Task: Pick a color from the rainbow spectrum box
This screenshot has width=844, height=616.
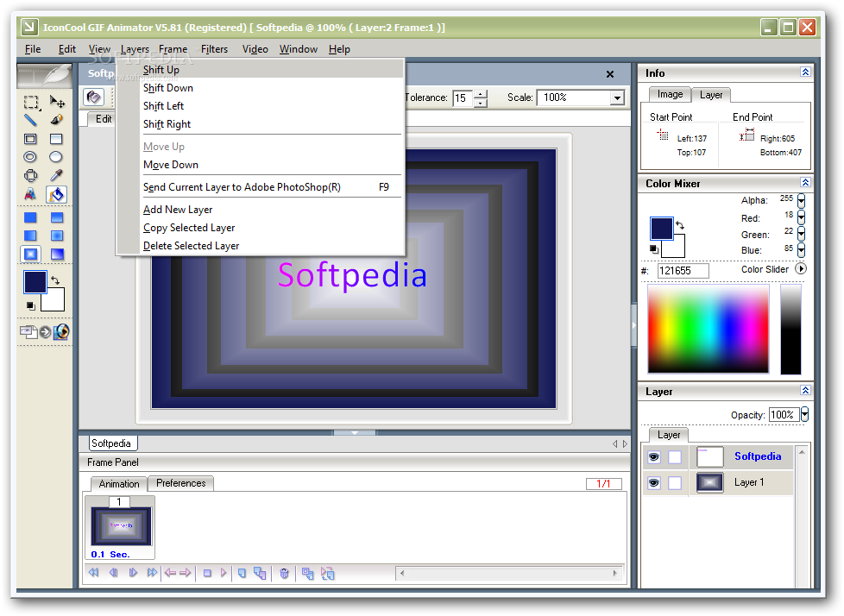Action: pos(709,329)
